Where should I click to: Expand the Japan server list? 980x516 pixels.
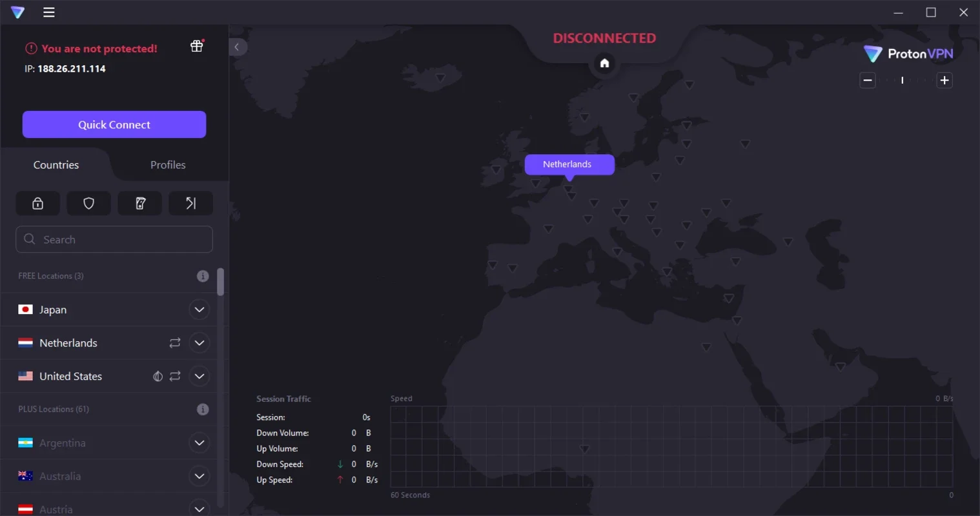tap(199, 310)
